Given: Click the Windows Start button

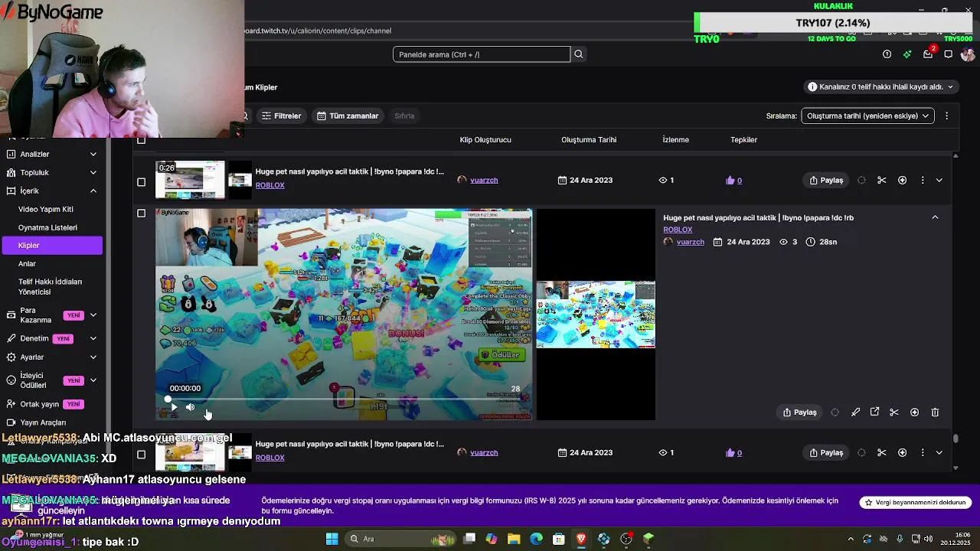Looking at the screenshot, I should [332, 539].
